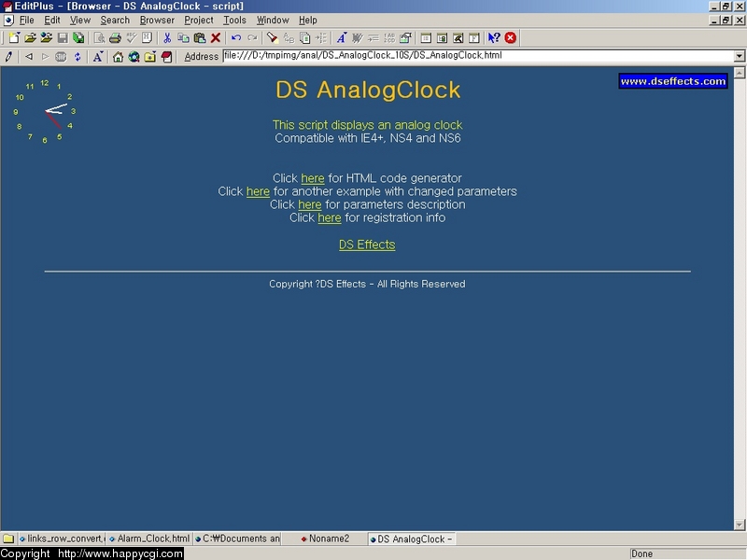Click 'here' link for another example

(258, 191)
